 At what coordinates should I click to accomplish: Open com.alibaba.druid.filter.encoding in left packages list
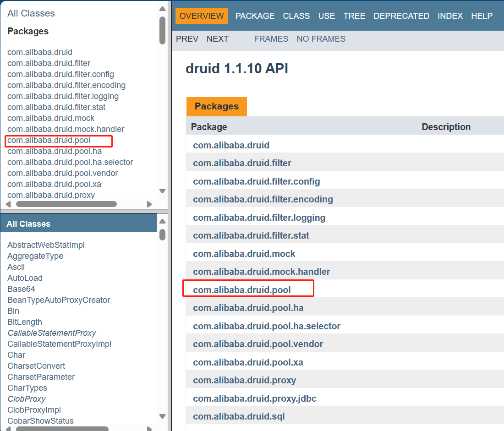(x=66, y=85)
